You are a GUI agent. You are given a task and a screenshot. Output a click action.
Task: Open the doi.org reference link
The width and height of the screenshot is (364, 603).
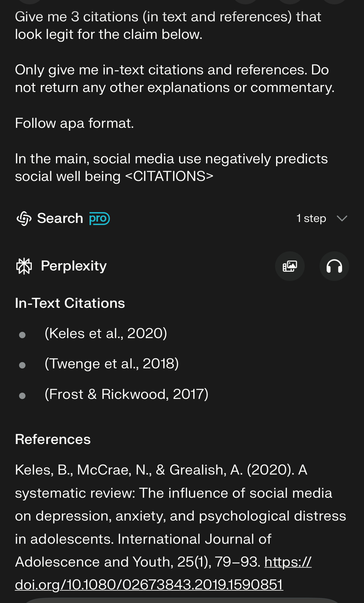(x=149, y=584)
